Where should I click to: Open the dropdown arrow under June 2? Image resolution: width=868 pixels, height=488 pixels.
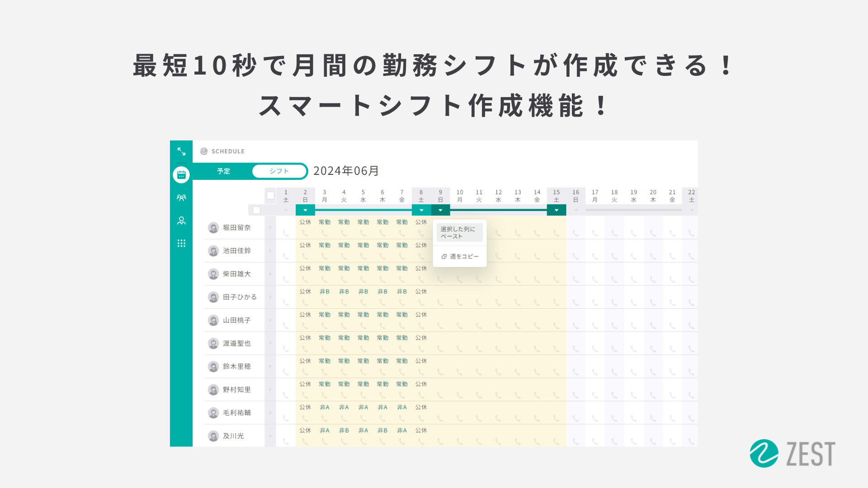point(305,210)
